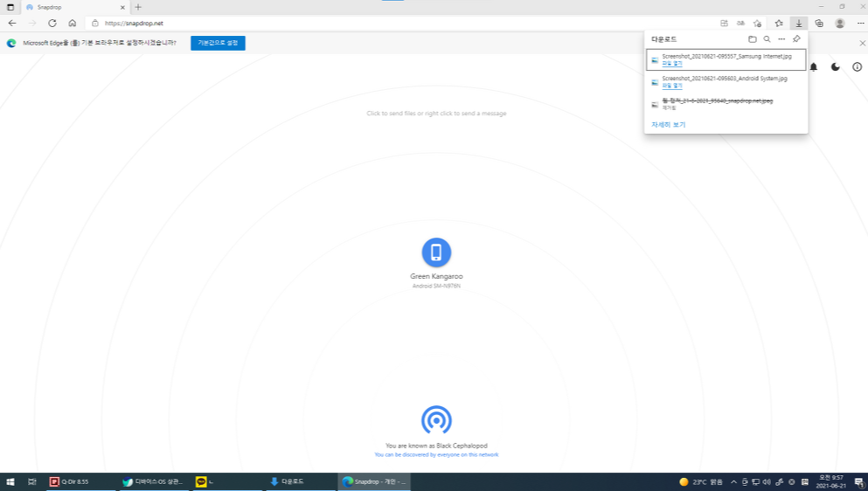Open the Edge profile avatar
The height and width of the screenshot is (491, 868).
840,24
